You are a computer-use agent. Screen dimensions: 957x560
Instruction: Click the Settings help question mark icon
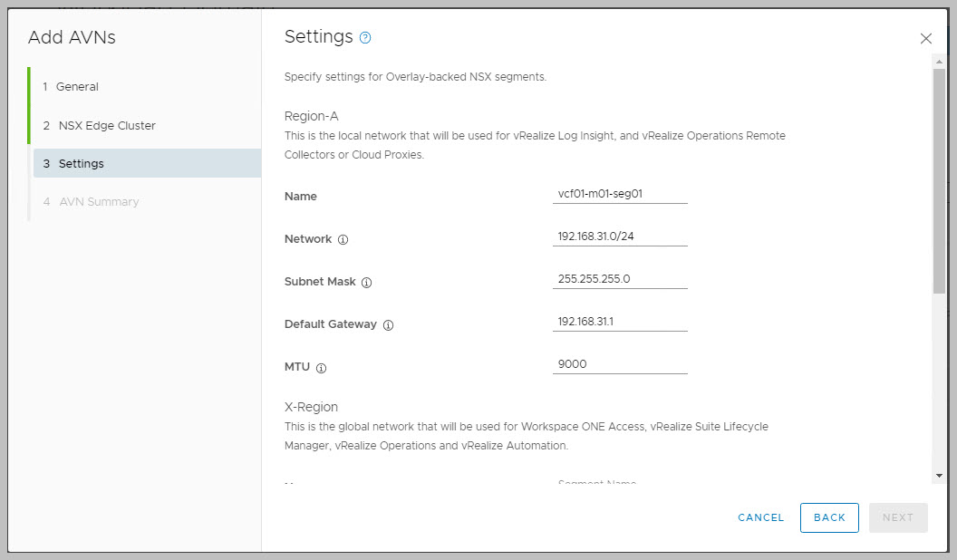click(x=365, y=38)
